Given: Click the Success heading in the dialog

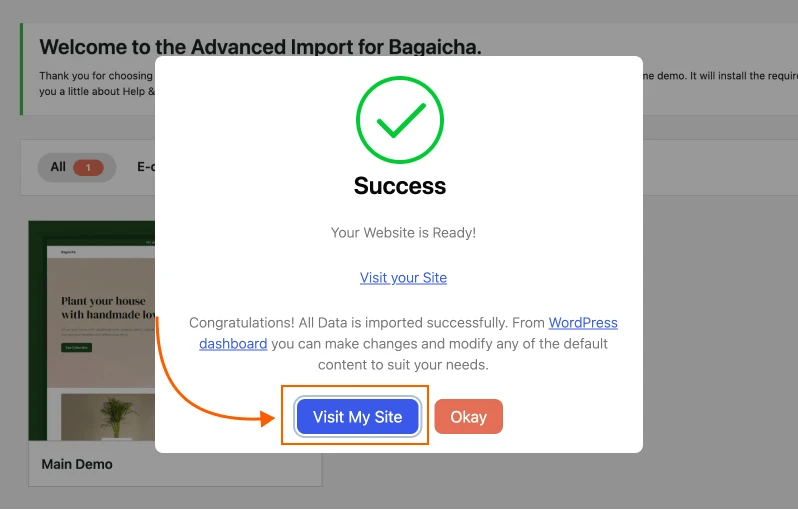Looking at the screenshot, I should (399, 186).
